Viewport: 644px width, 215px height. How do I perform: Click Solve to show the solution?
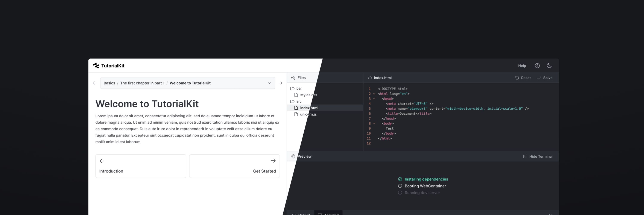point(545,78)
